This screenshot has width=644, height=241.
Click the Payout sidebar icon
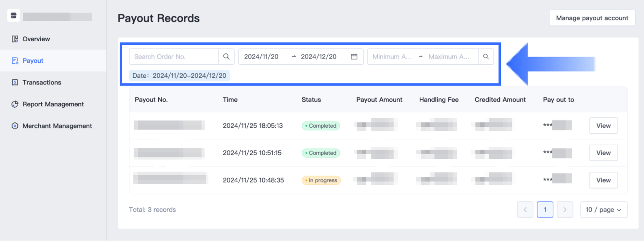click(x=15, y=61)
